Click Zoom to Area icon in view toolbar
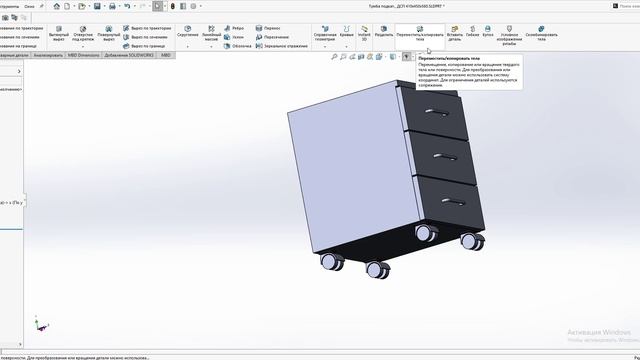The image size is (640, 360). click(343, 57)
